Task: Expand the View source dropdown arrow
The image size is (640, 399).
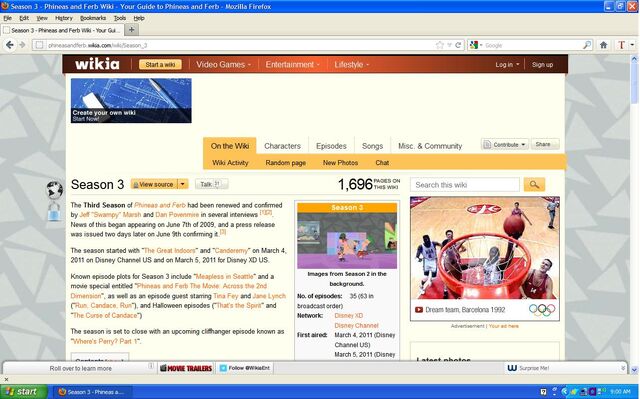Action: (183, 184)
